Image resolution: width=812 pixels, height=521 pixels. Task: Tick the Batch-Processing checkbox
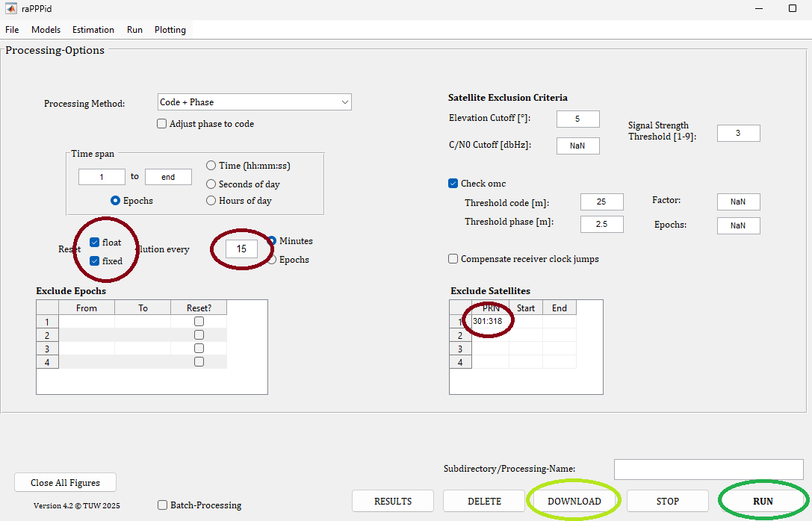coord(163,505)
